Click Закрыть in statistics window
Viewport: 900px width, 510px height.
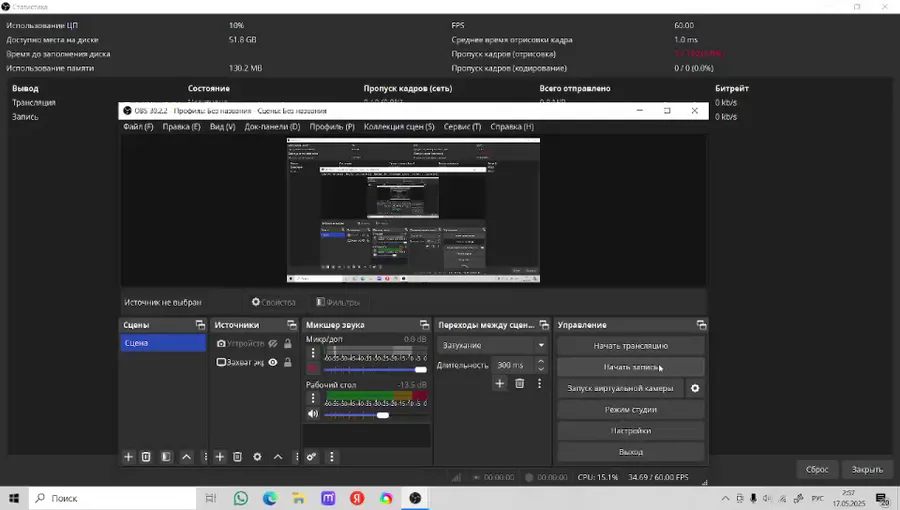coord(867,469)
